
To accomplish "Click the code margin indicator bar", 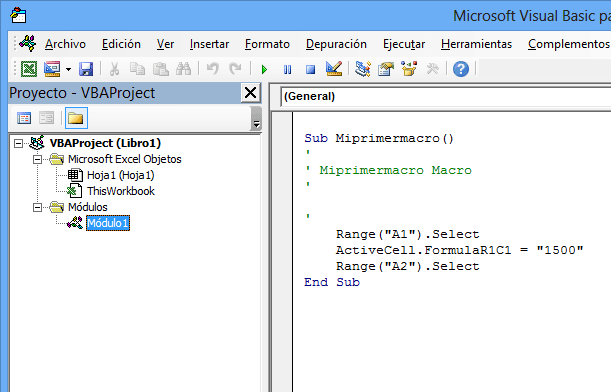I will pos(282,252).
